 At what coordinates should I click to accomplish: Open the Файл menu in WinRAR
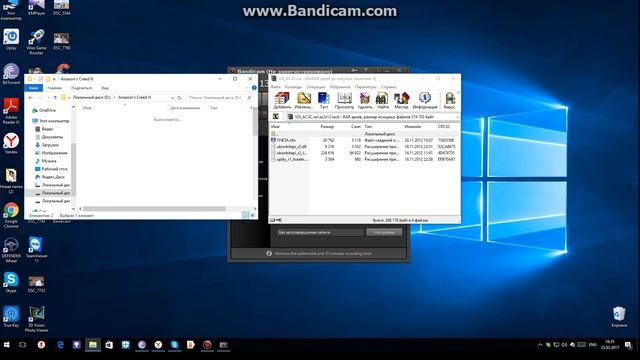(x=276, y=87)
